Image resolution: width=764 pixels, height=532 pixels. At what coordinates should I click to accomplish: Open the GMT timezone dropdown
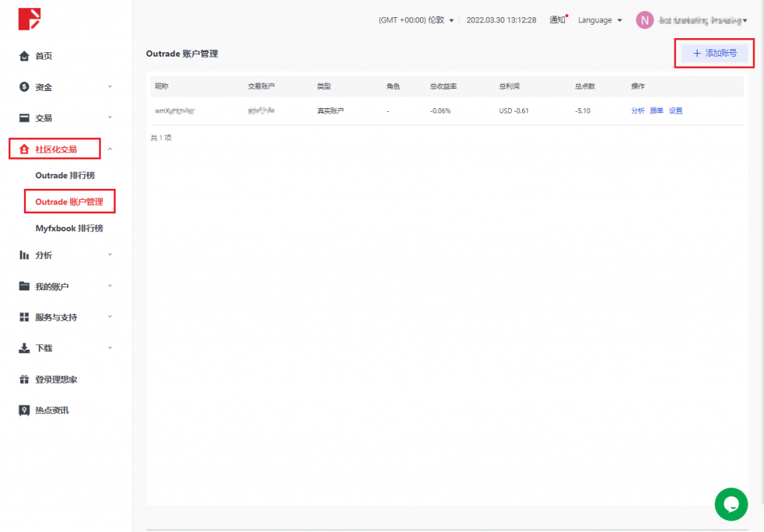point(416,20)
